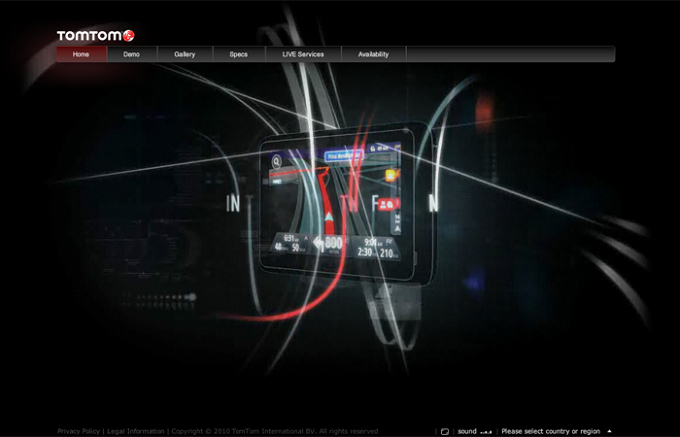Switch to the Gallery tab
The height and width of the screenshot is (437, 680).
click(x=185, y=54)
